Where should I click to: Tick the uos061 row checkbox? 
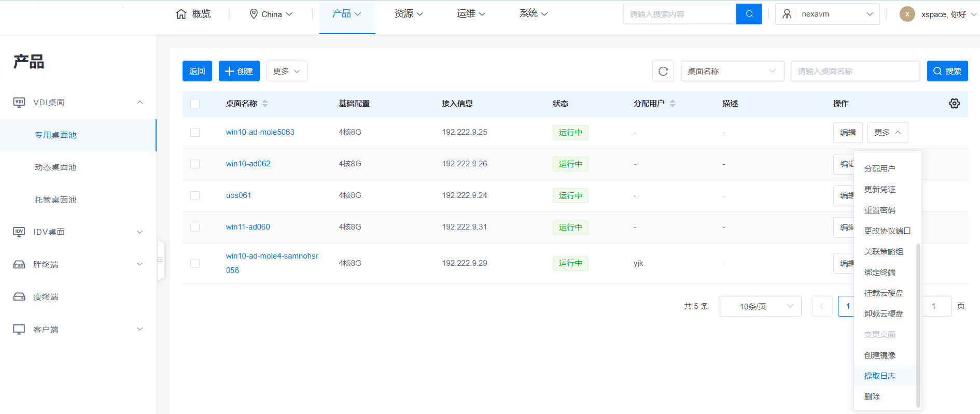195,195
